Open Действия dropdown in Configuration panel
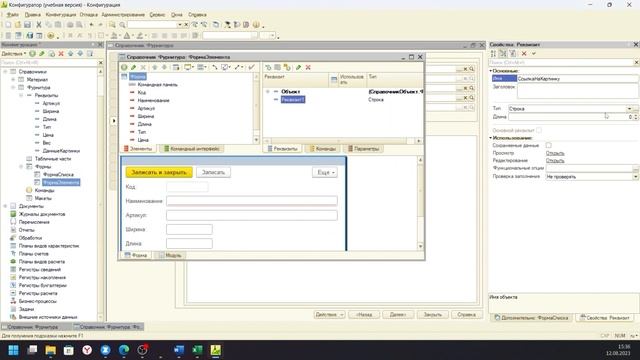640x360 pixels. click(x=13, y=53)
